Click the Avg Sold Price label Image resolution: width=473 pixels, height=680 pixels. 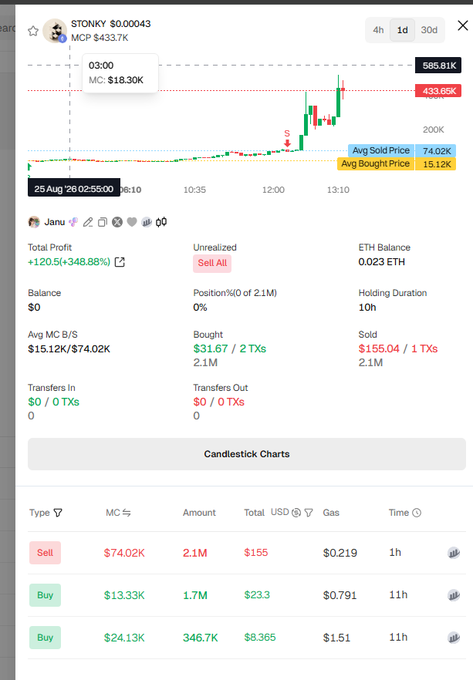[381, 150]
